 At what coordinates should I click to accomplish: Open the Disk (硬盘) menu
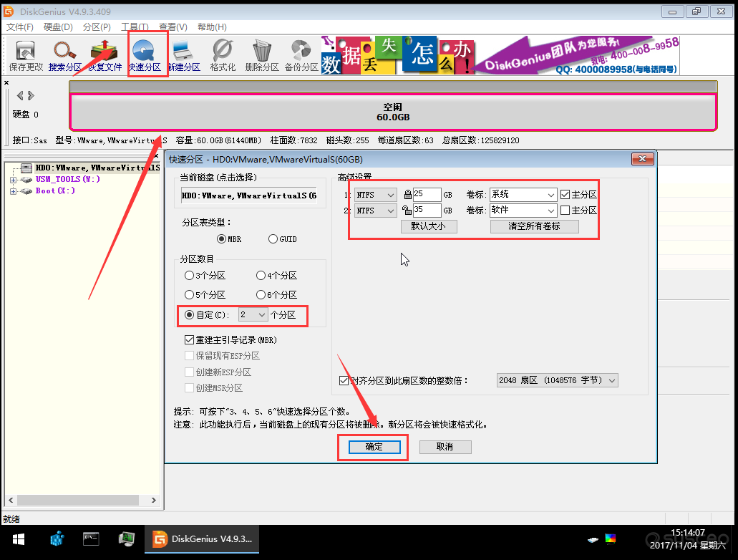tap(59, 26)
